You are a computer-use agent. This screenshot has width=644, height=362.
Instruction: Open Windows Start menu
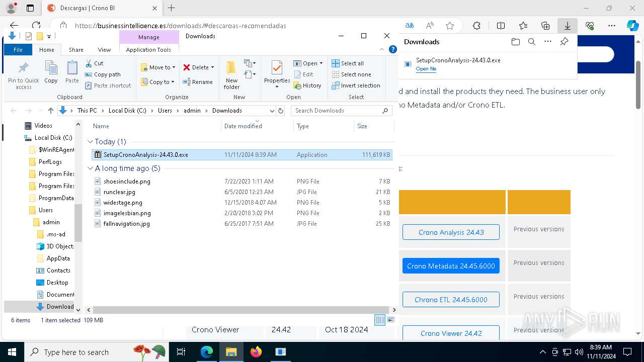(x=12, y=352)
